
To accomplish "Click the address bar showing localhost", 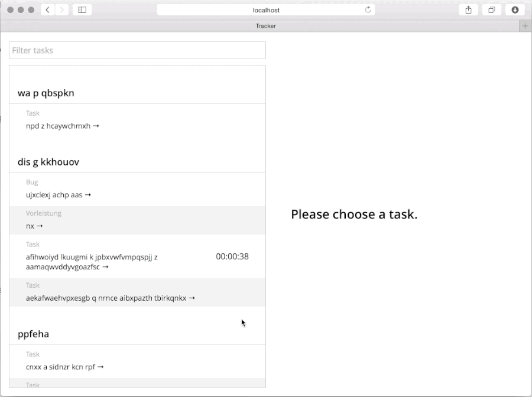I will pos(266,9).
